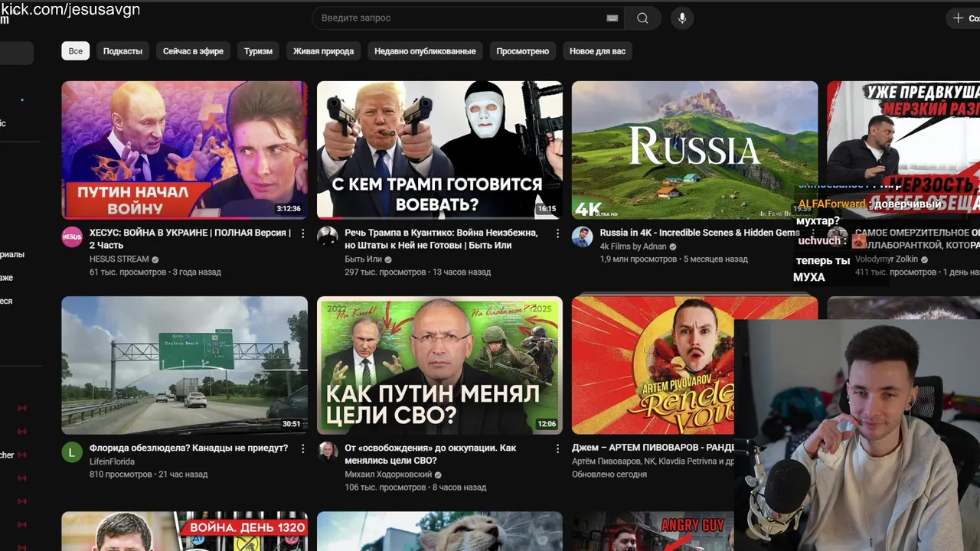Click '61 тыс. просмотров • 3 года назад'
This screenshot has height=551, width=980.
point(155,272)
